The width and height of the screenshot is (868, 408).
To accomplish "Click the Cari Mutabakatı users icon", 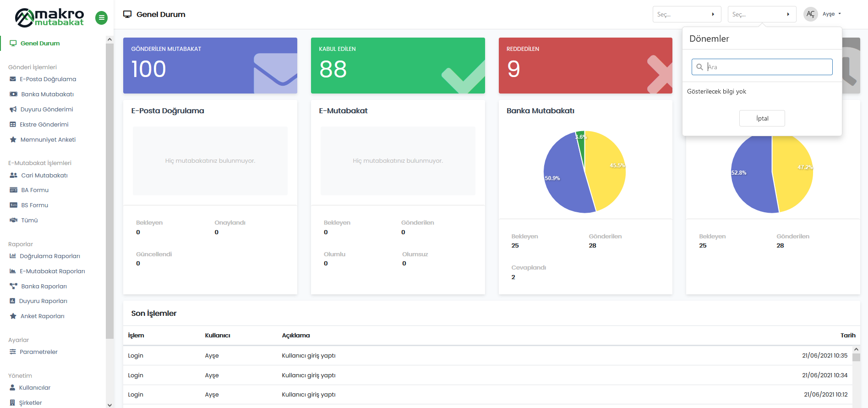I will pyautogui.click(x=13, y=176).
